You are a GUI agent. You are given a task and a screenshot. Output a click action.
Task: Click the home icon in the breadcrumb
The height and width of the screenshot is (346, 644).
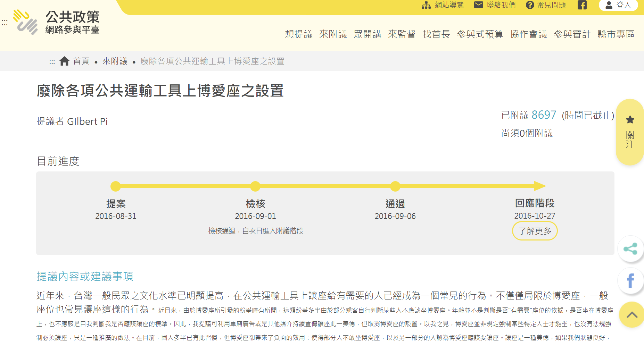click(x=64, y=61)
